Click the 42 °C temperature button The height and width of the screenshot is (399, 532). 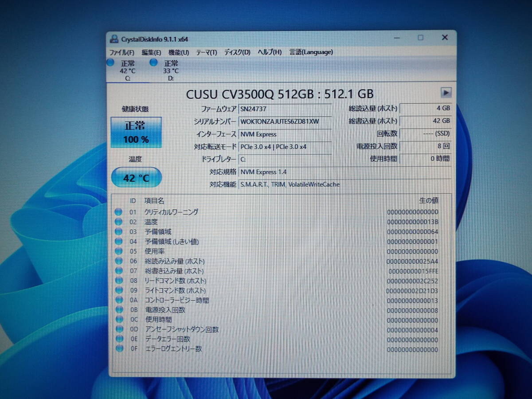click(x=136, y=178)
